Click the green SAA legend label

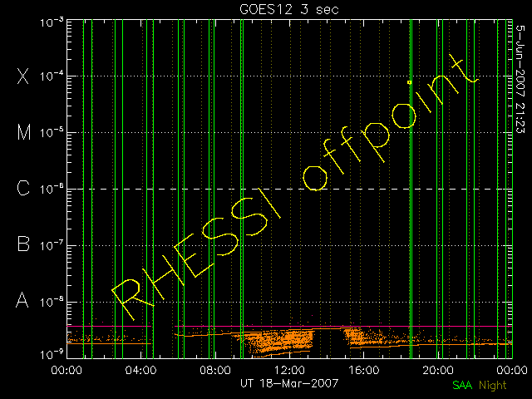pyautogui.click(x=462, y=385)
